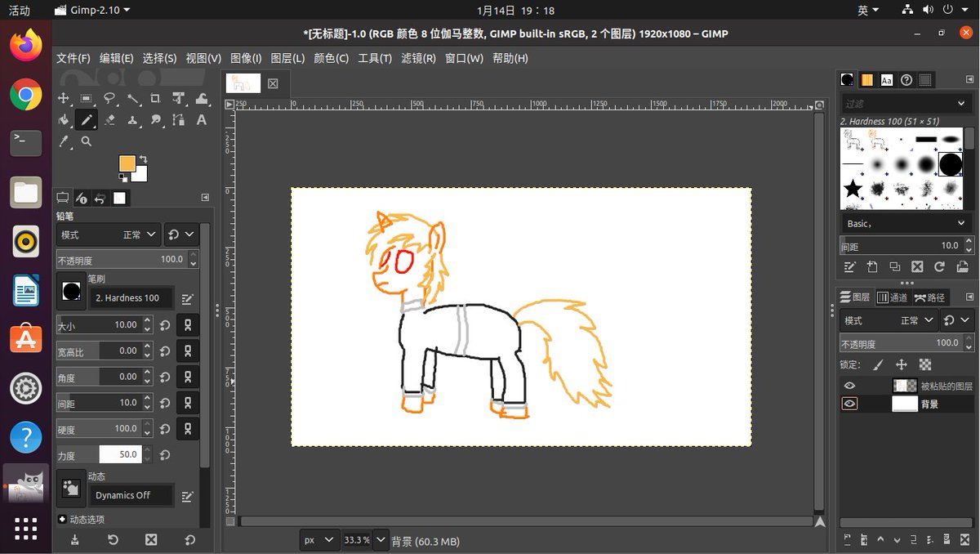Swap foreground and background colors
This screenshot has width=980, height=554.
click(x=144, y=159)
